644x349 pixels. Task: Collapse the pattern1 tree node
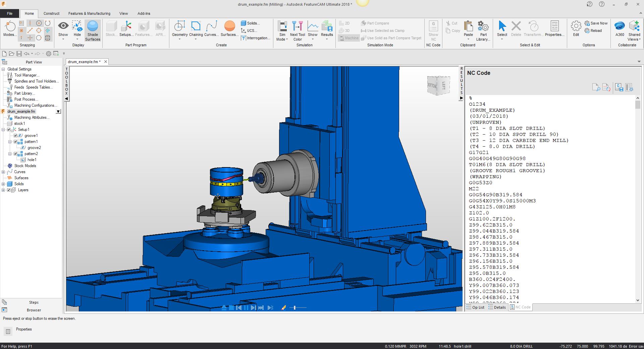pos(10,142)
